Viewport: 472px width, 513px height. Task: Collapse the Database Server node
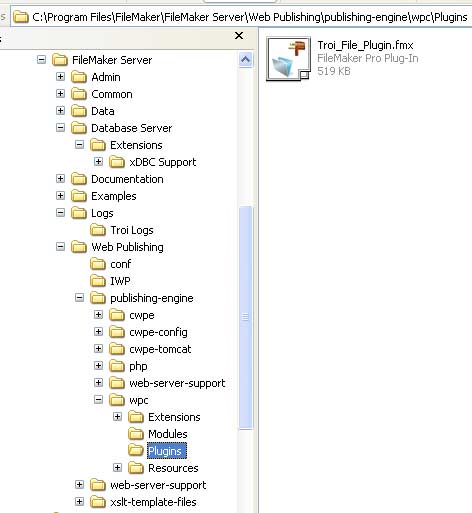tap(60, 128)
